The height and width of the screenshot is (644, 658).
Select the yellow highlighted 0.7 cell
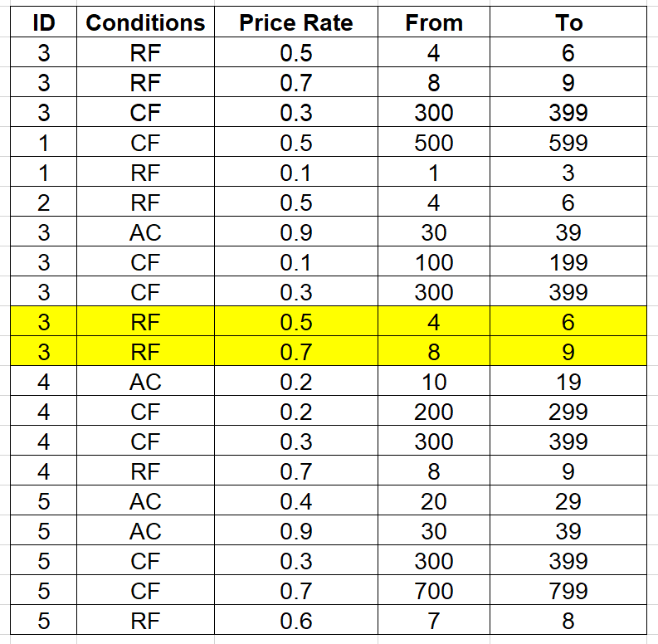[295, 352]
